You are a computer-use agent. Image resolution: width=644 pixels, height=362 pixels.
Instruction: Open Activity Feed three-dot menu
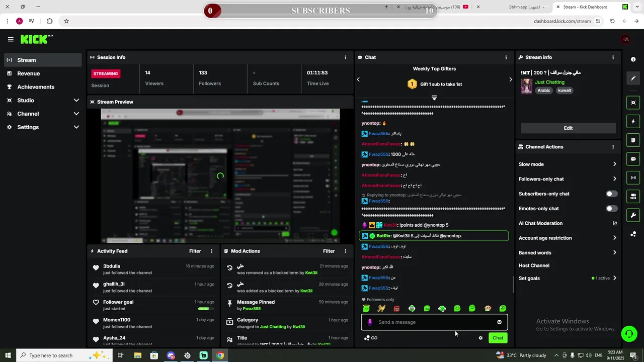211,251
